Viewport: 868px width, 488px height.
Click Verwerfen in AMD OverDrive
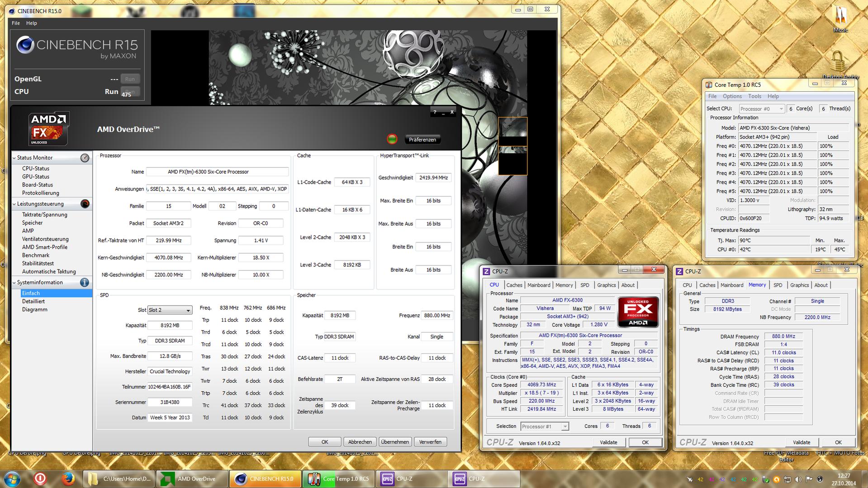click(x=430, y=442)
